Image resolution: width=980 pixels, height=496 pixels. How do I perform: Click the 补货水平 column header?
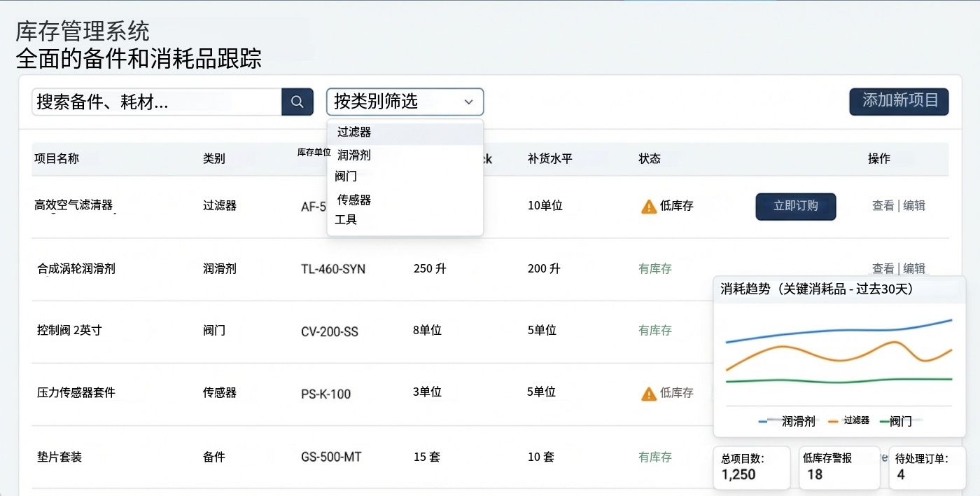pos(550,158)
